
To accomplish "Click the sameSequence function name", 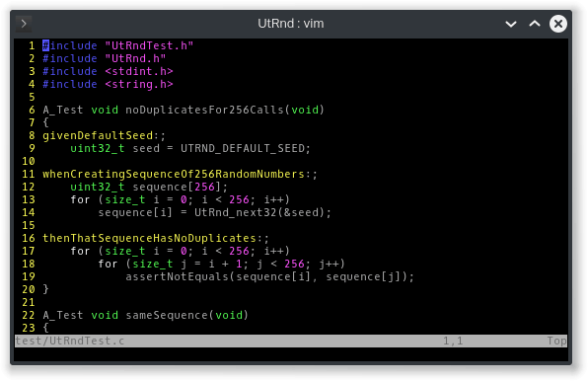I will (167, 315).
